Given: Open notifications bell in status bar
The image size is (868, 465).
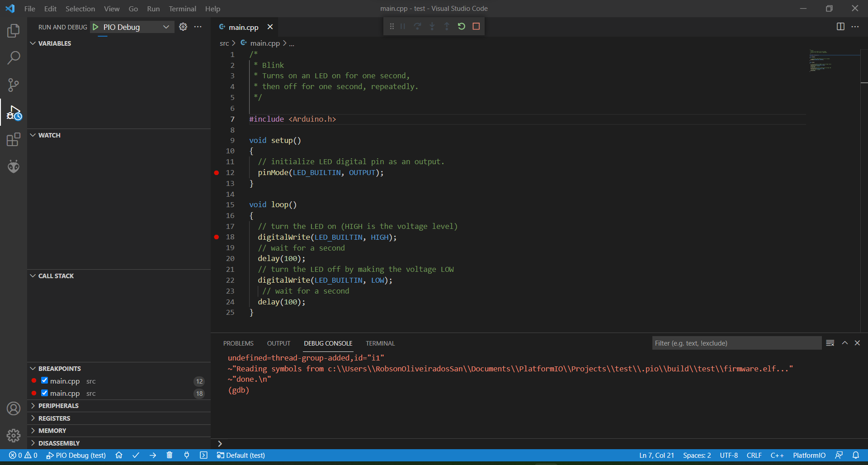Looking at the screenshot, I should (x=856, y=455).
